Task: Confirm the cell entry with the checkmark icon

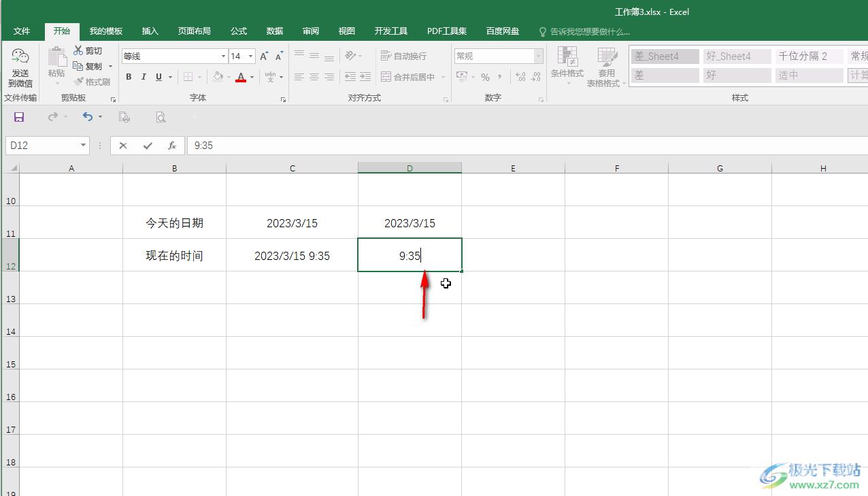Action: (x=148, y=146)
